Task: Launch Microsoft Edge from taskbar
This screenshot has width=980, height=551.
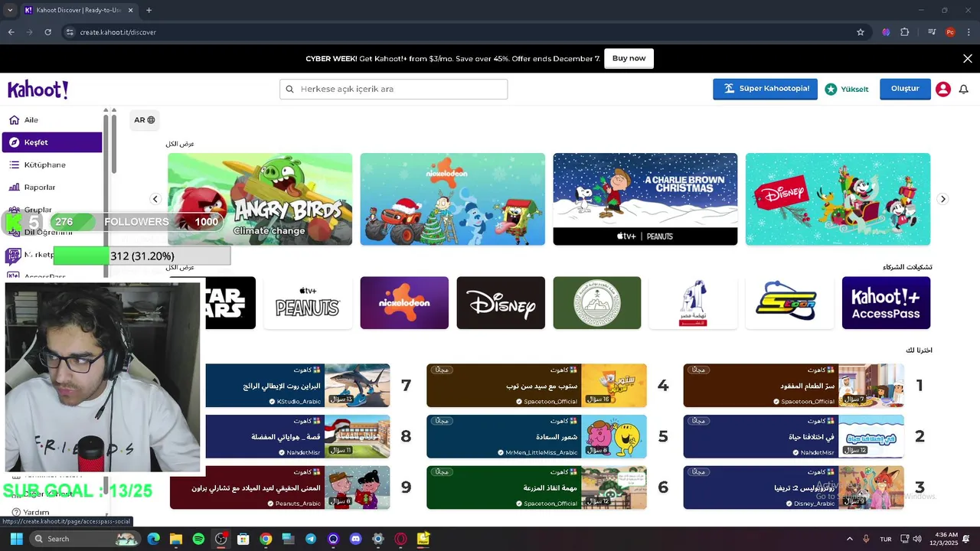Action: 154,539
